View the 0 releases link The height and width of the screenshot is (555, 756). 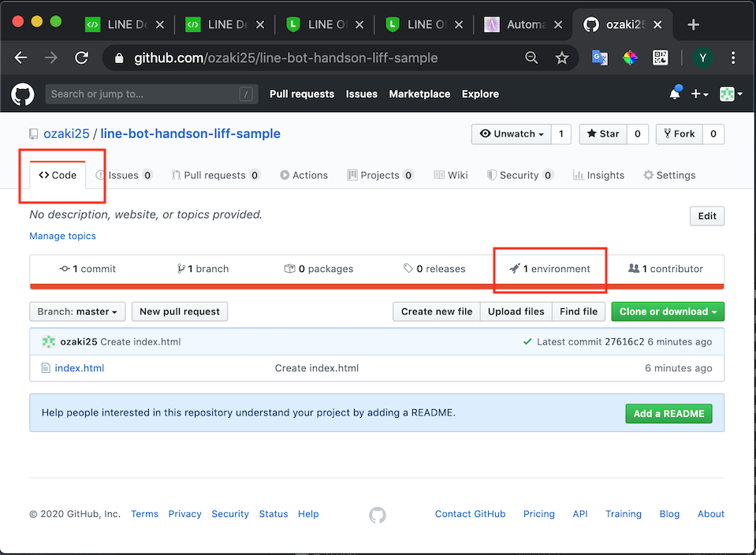click(434, 269)
